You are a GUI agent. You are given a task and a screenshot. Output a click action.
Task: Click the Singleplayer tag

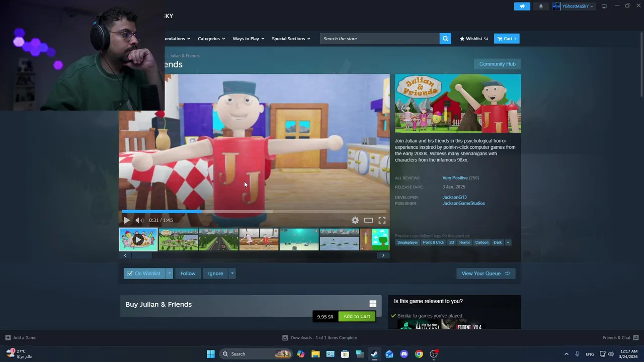[408, 242]
